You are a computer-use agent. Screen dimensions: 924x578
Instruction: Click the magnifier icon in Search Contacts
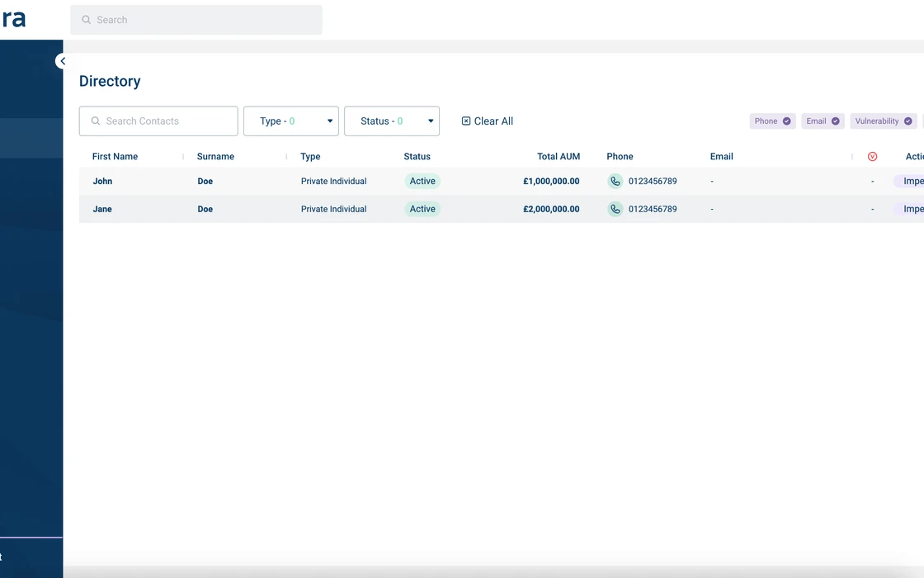[96, 121]
